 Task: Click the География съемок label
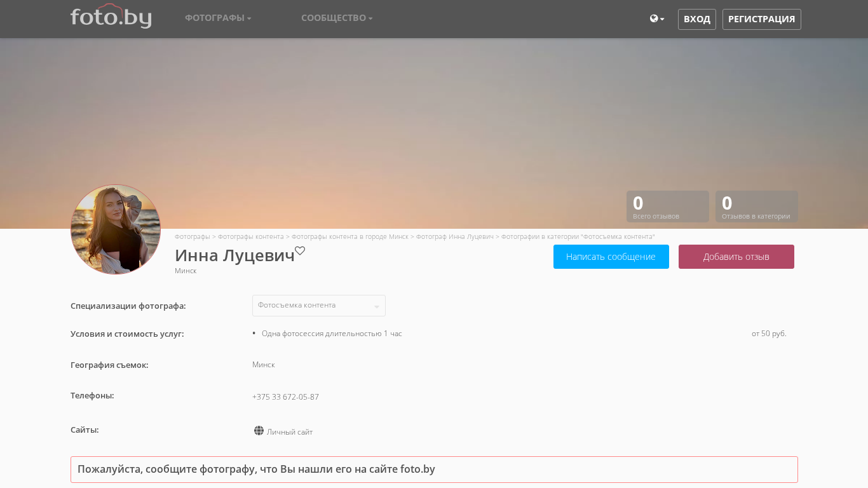point(109,365)
